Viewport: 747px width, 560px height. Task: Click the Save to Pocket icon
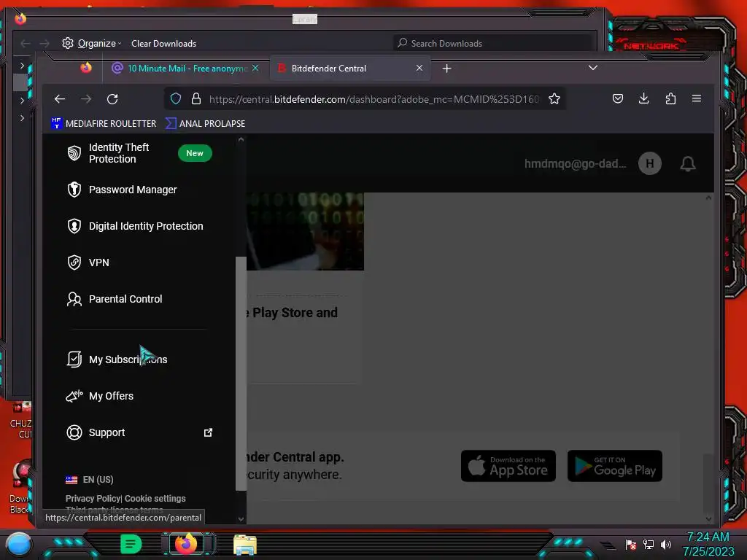click(618, 98)
